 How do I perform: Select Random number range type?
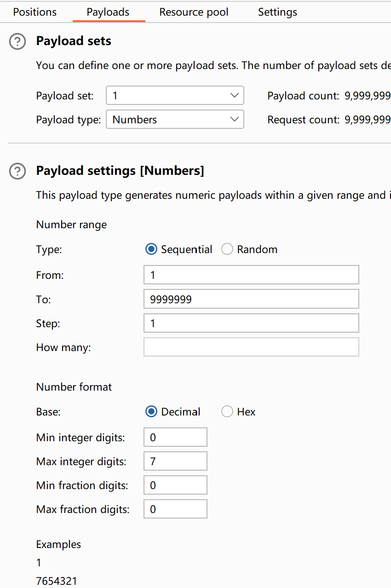pos(227,249)
